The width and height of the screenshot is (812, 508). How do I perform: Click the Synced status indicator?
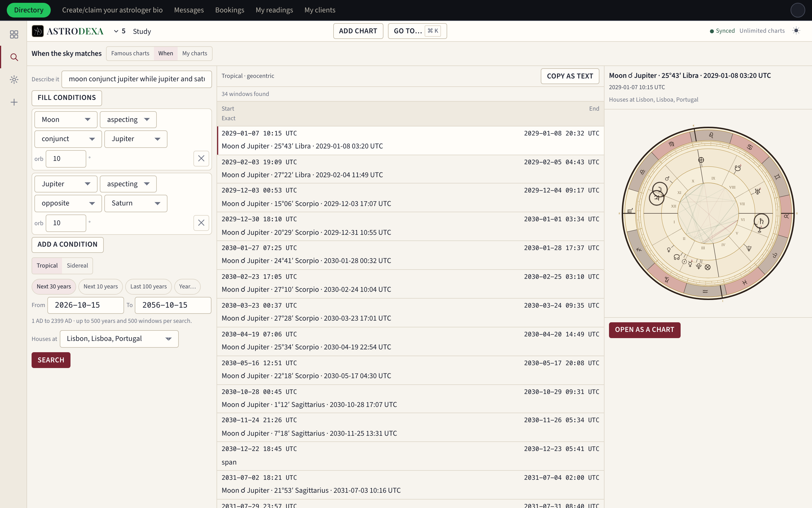[722, 31]
